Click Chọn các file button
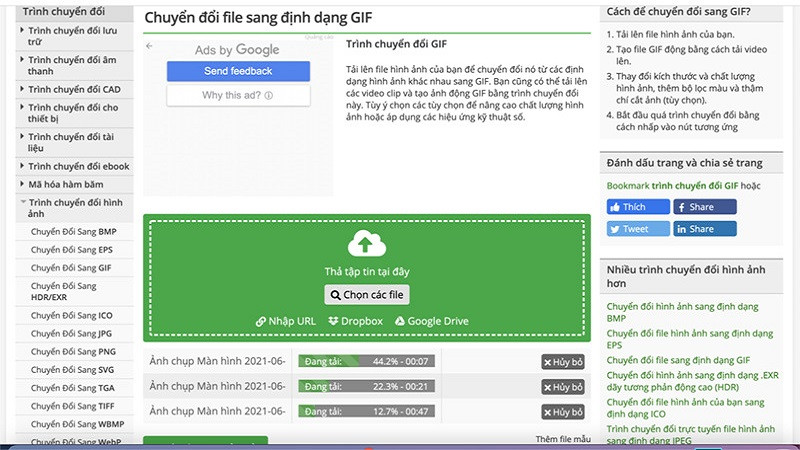Image resolution: width=800 pixels, height=450 pixels. click(x=367, y=295)
